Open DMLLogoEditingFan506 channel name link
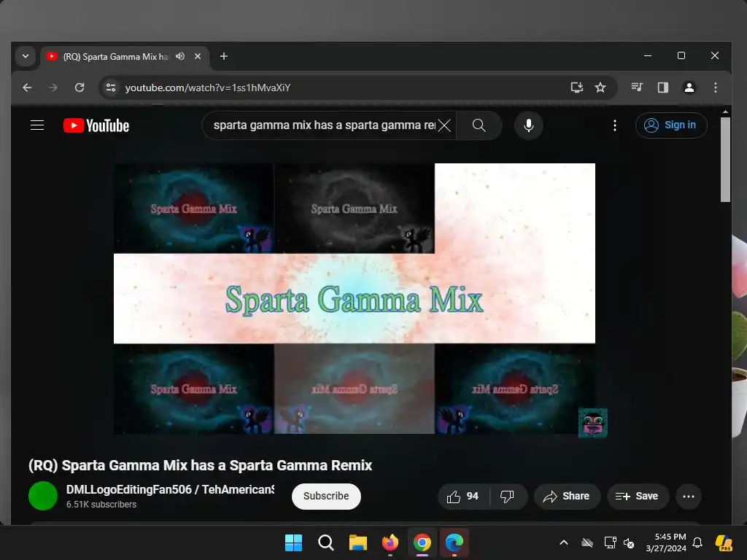 coord(170,489)
